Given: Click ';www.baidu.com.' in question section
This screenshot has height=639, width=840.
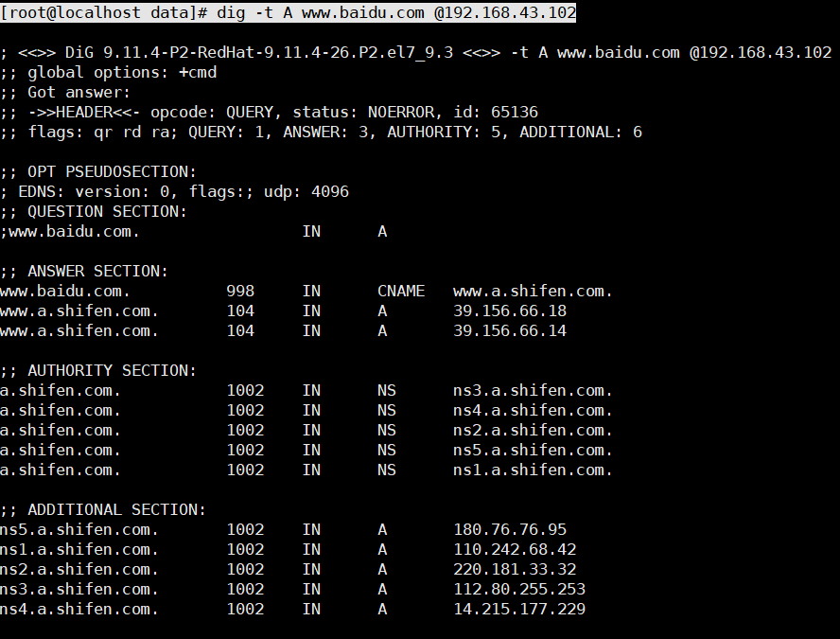Looking at the screenshot, I should click(x=70, y=232).
